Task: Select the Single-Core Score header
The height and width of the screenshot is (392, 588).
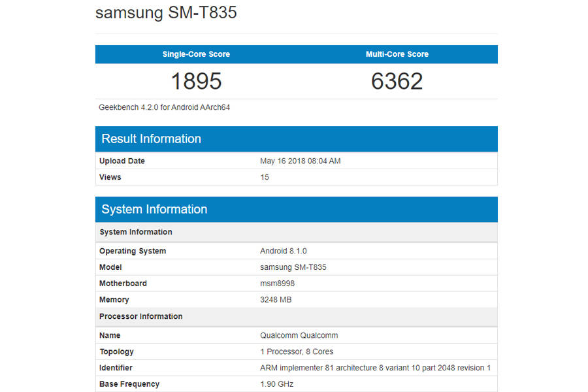Action: point(196,54)
